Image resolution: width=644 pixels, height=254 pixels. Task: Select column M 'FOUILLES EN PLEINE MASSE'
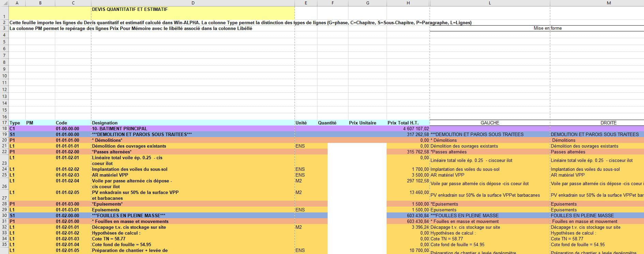pyautogui.click(x=597, y=215)
